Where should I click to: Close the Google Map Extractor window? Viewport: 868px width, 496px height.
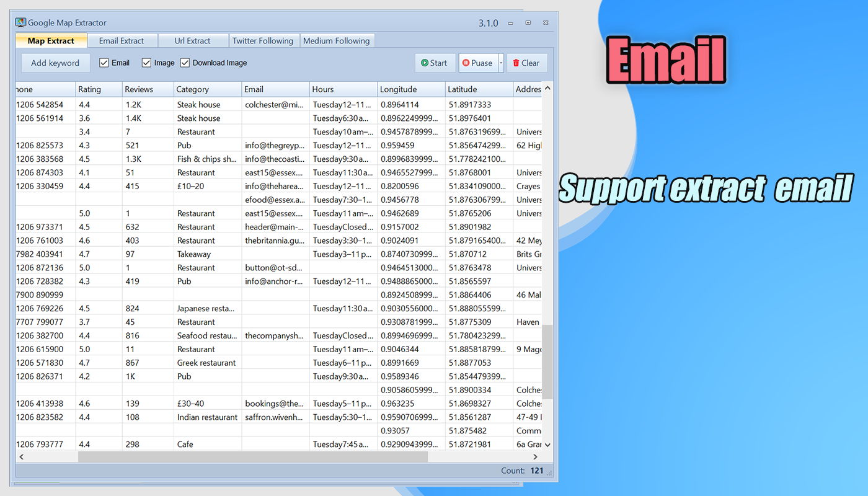tap(546, 23)
